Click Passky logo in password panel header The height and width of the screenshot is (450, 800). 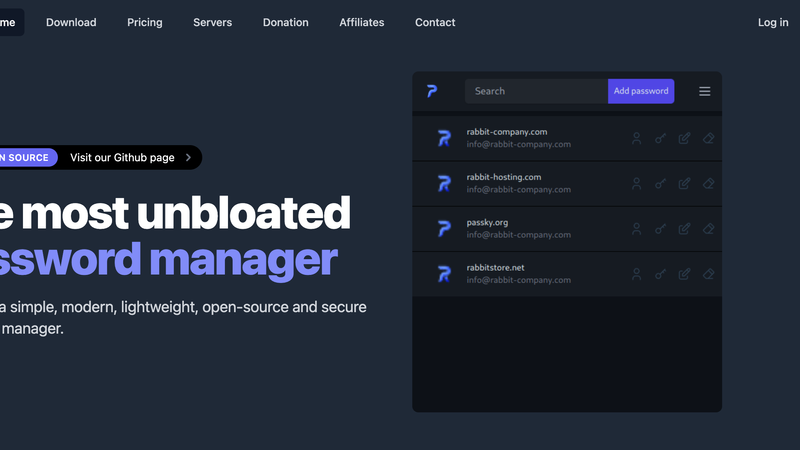click(x=432, y=91)
